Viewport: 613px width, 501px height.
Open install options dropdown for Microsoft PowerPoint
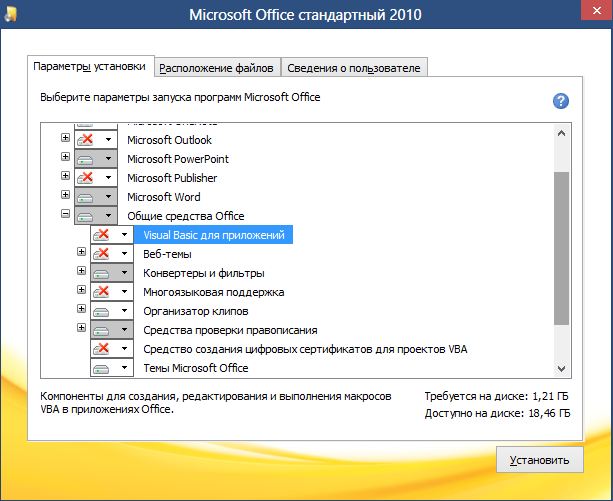pos(108,159)
